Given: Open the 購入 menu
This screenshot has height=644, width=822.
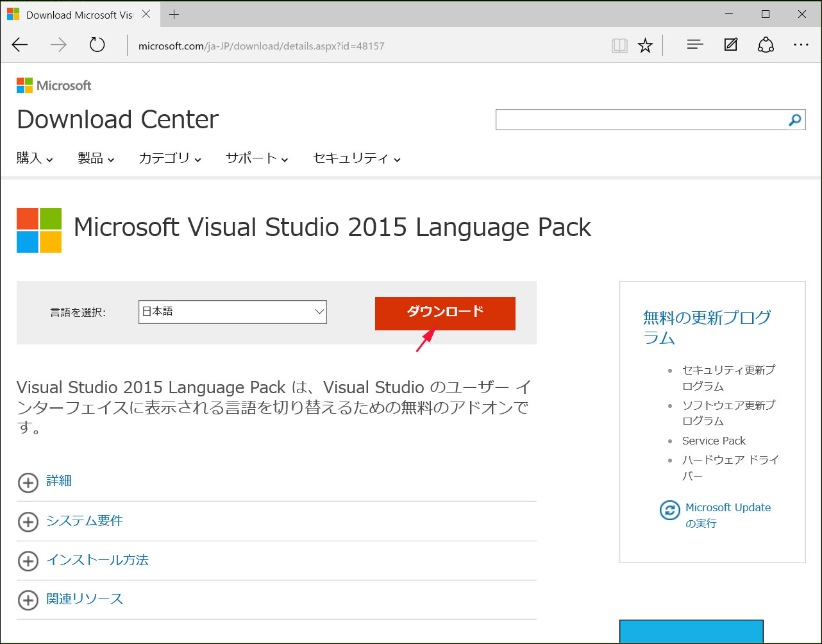Looking at the screenshot, I should click(35, 158).
